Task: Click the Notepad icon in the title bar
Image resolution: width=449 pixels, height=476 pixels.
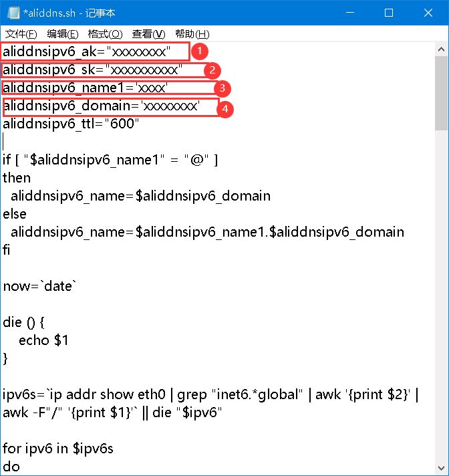Action: pyautogui.click(x=10, y=13)
